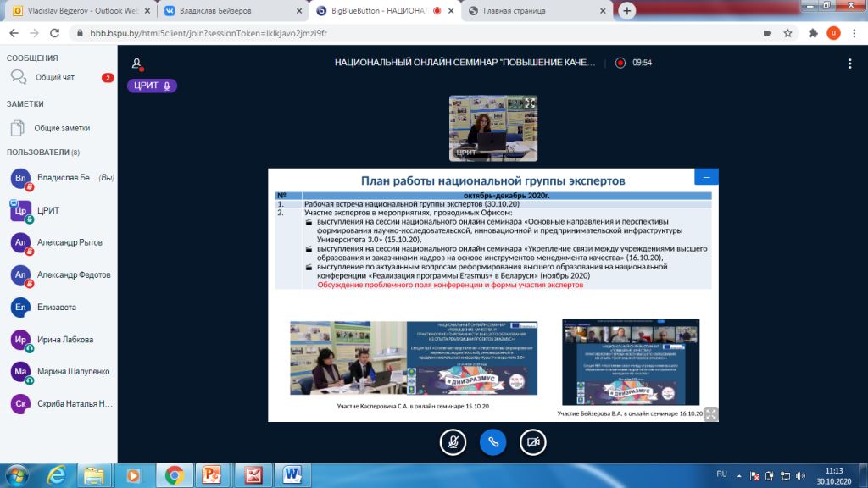Make the ЦРИТ webcam video fullscreen

point(531,103)
